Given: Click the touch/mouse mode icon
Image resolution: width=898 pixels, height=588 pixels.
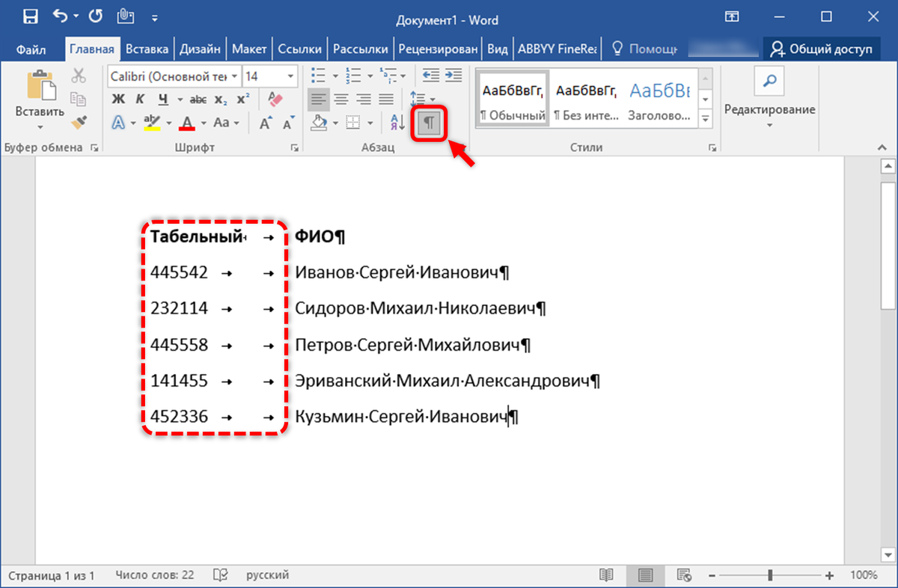Looking at the screenshot, I should point(125,17).
